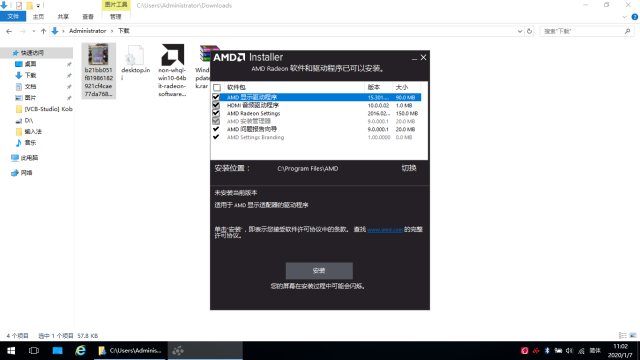The image size is (640, 360).
Task: Uncheck the HDMI 音频驱动程序 checkbox
Action: 216,105
